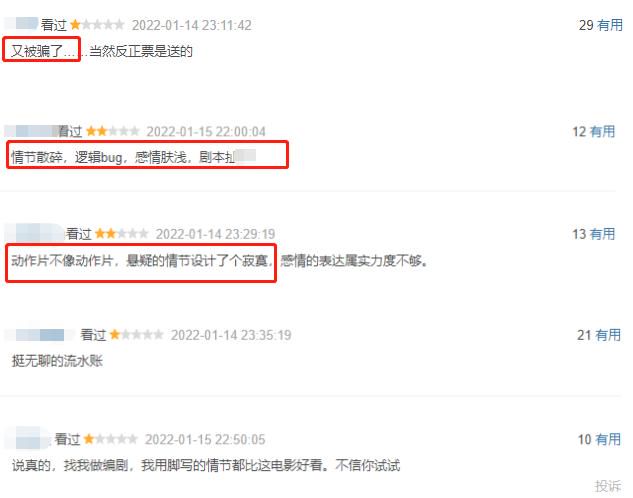
Task: Open the fifth reviewer's blurred username
Action: click(28, 438)
